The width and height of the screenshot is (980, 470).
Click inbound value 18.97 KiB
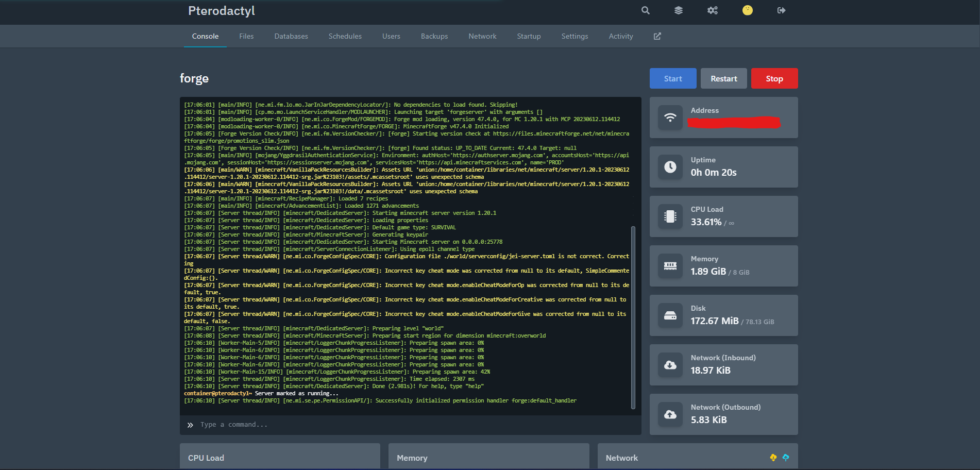pos(711,371)
